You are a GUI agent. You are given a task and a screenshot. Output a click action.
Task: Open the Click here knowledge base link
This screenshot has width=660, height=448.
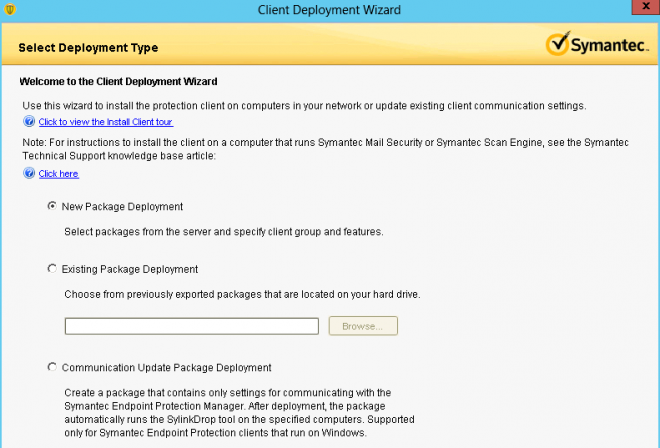[x=59, y=173]
